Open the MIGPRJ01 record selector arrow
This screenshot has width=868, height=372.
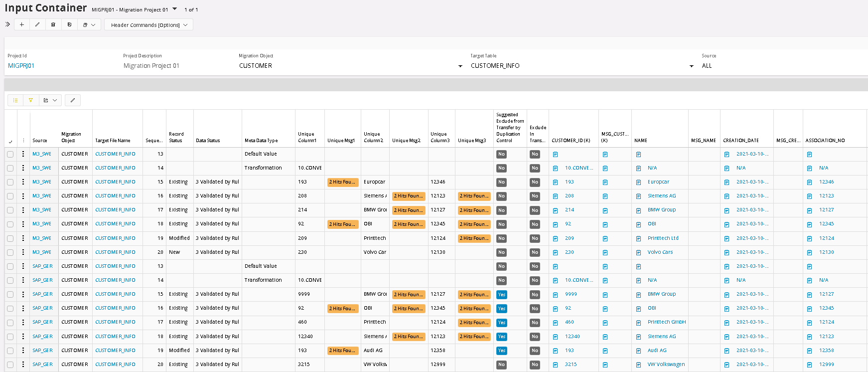(174, 9)
